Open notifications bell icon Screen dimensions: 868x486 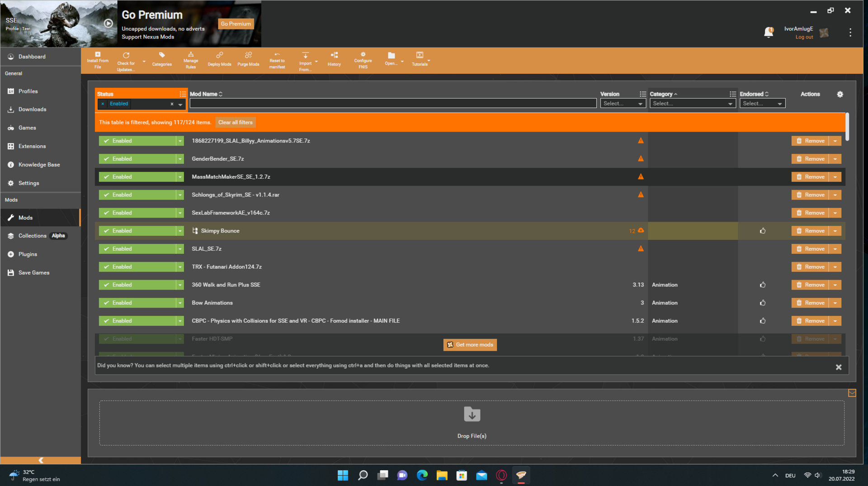coord(769,33)
